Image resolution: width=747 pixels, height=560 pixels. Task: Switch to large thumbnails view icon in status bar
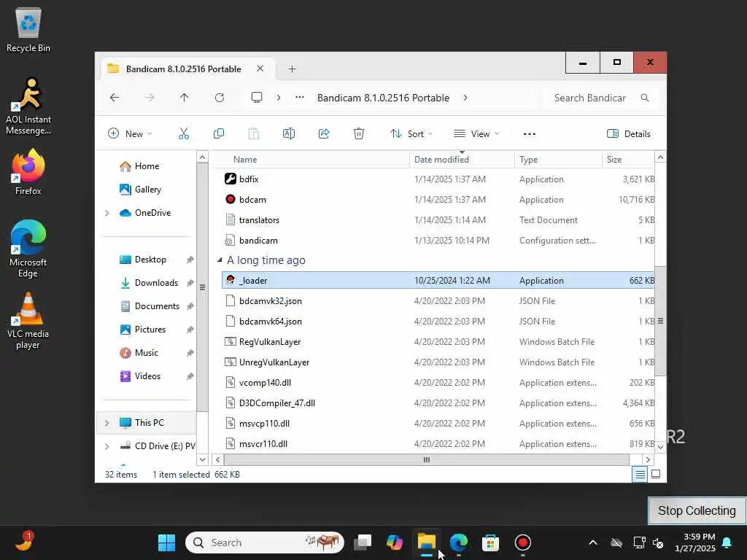[656, 474]
